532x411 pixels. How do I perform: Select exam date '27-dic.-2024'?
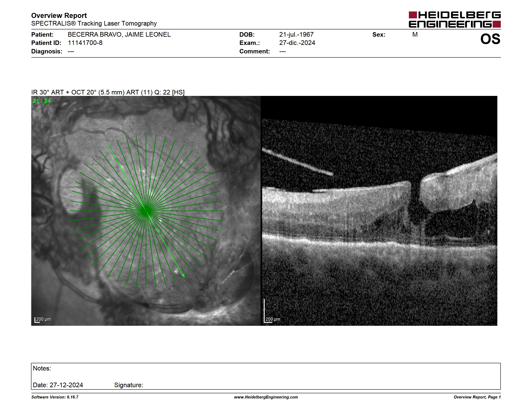pyautogui.click(x=297, y=43)
